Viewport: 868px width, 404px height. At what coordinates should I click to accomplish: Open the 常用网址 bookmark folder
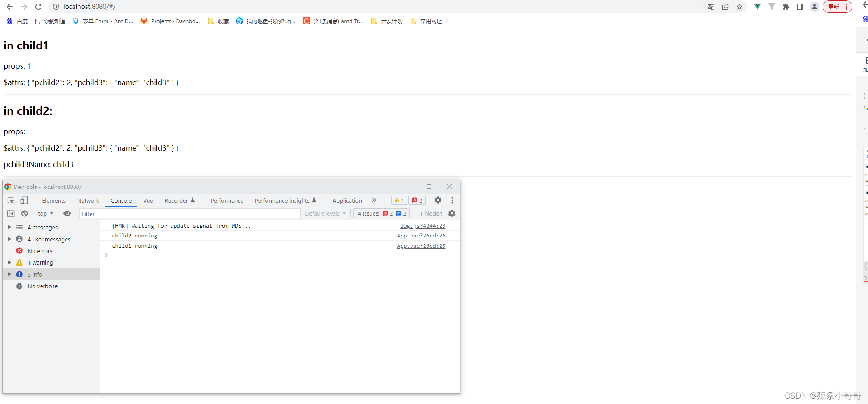tap(426, 21)
